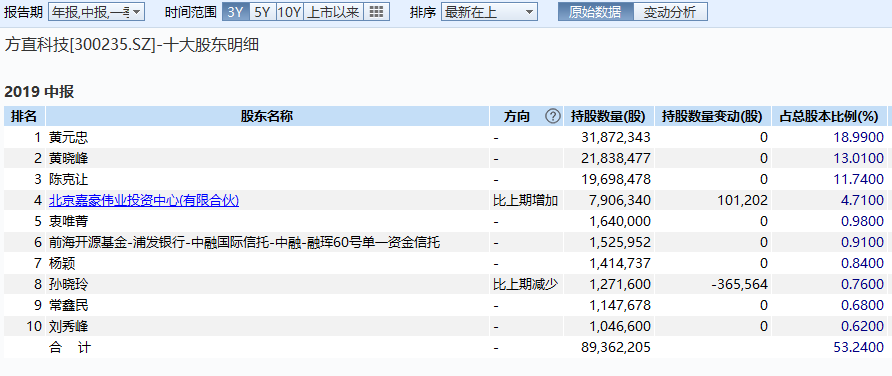892x376 pixels.
Task: Select shareholder name 常鑫民
Action: [69, 305]
